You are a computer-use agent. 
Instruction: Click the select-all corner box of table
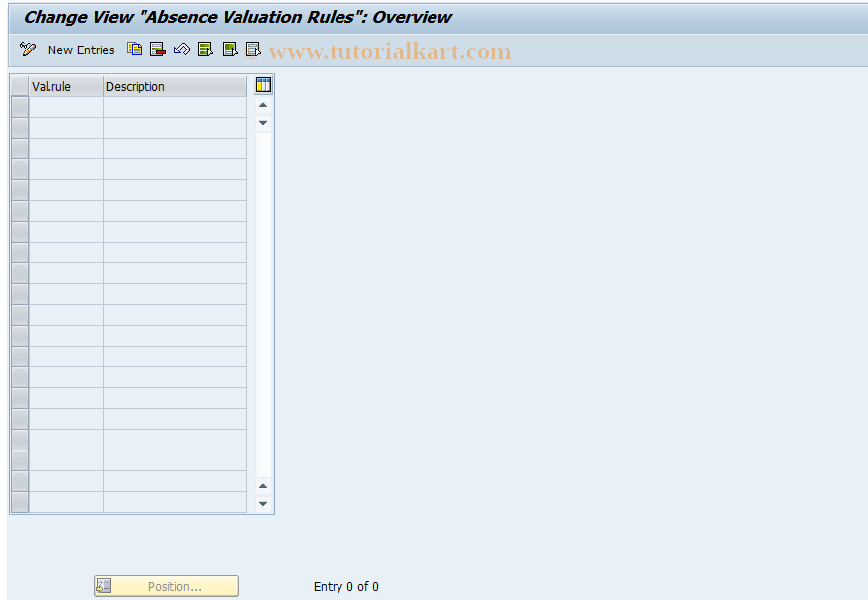tap(20, 86)
